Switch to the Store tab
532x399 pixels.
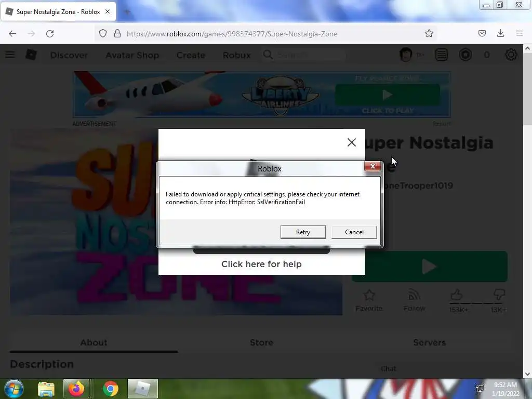pos(261,342)
